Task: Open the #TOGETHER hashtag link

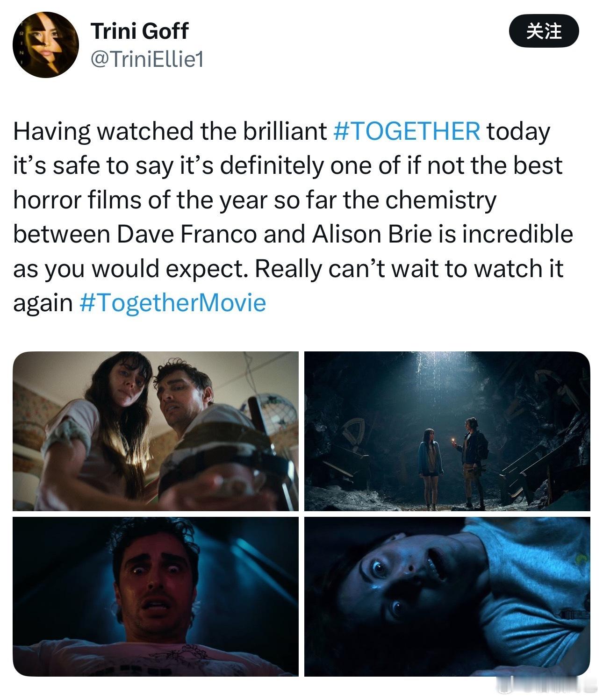Action: (406, 131)
